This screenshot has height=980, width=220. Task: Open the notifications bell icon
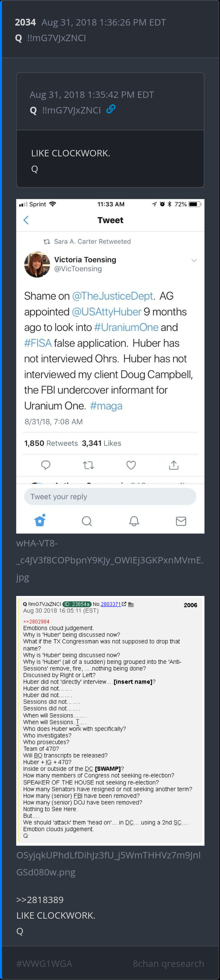click(x=134, y=521)
